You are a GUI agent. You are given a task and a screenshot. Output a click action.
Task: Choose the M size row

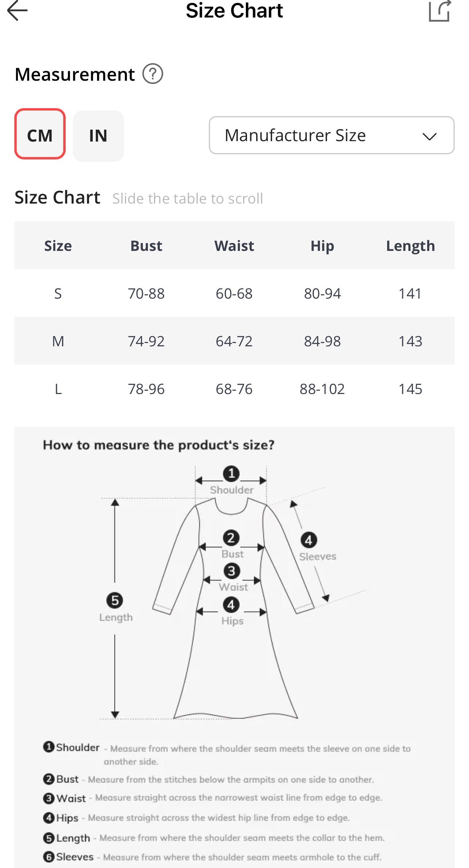point(234,341)
